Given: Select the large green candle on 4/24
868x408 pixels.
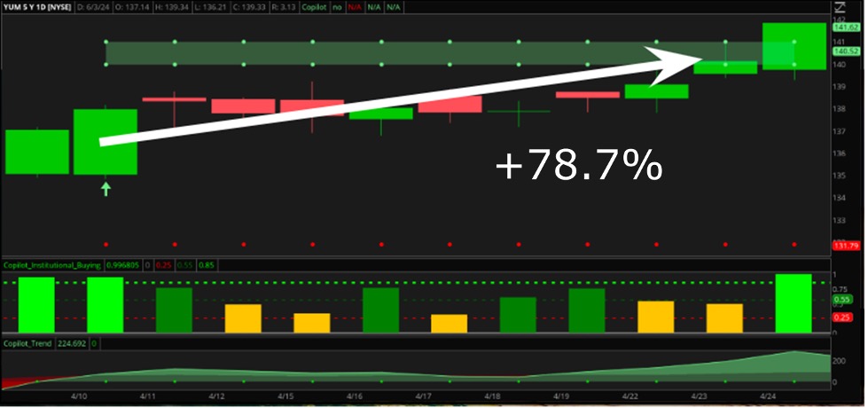Looking at the screenshot, I should pyautogui.click(x=794, y=46).
